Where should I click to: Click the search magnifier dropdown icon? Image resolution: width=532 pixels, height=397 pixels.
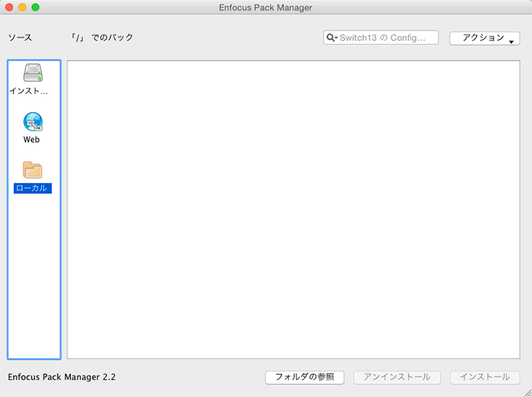tap(332, 38)
